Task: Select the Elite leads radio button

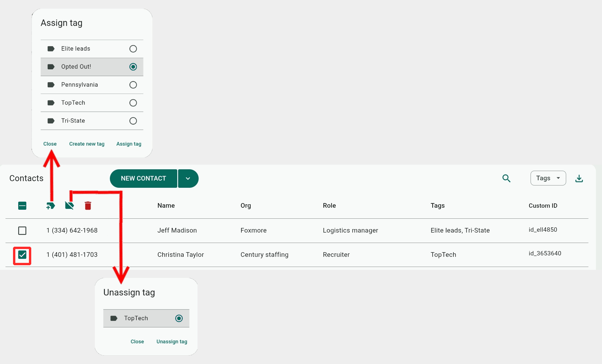Action: point(133,49)
